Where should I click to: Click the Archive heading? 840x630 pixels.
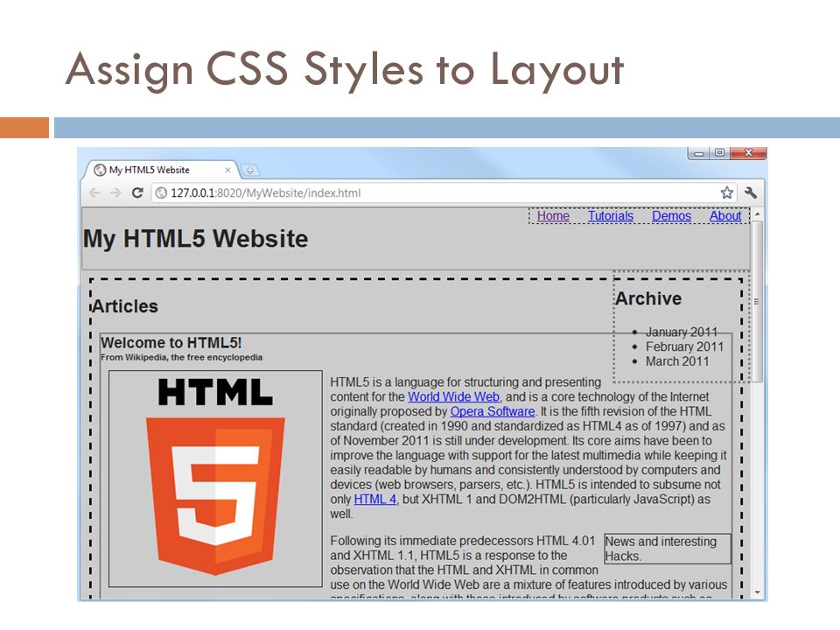(648, 298)
